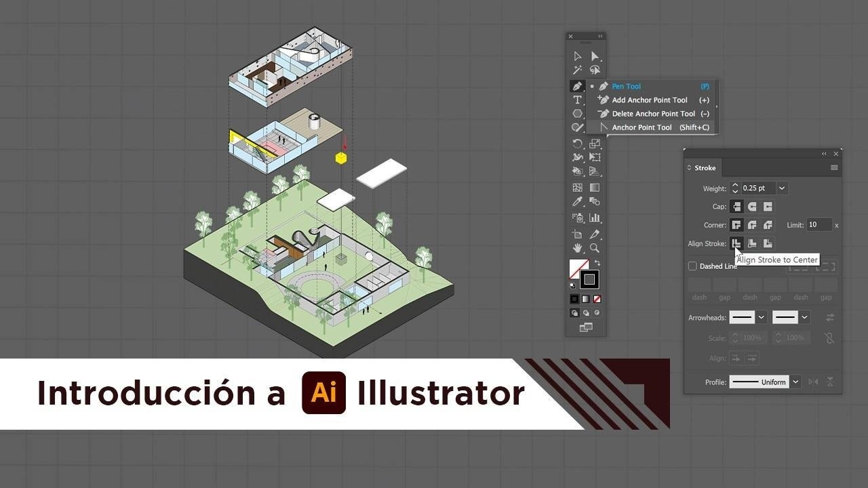Select the Free Transform tool
The image size is (868, 488).
click(x=595, y=157)
